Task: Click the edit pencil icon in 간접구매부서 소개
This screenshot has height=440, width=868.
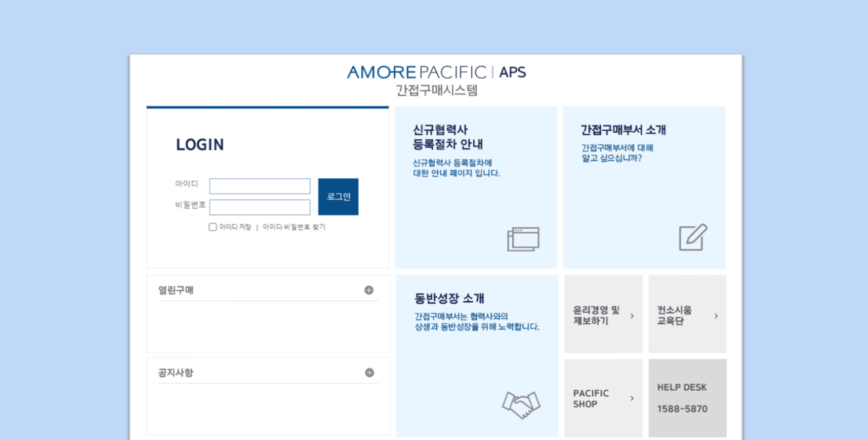Action: coord(693,237)
